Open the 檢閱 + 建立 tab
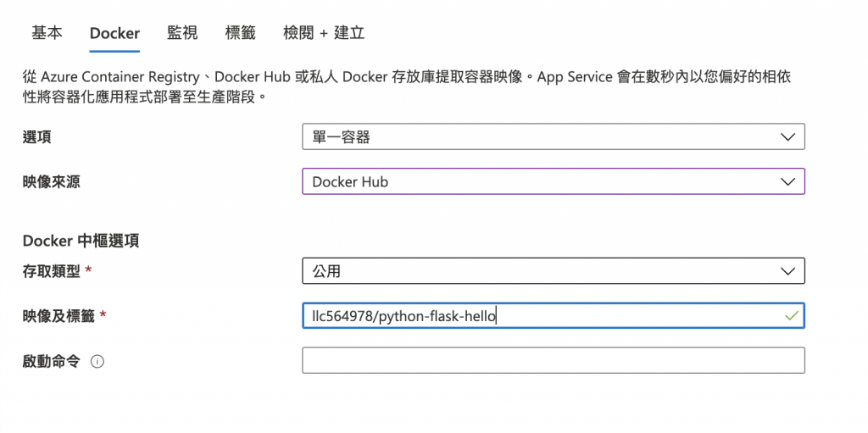 tap(324, 33)
